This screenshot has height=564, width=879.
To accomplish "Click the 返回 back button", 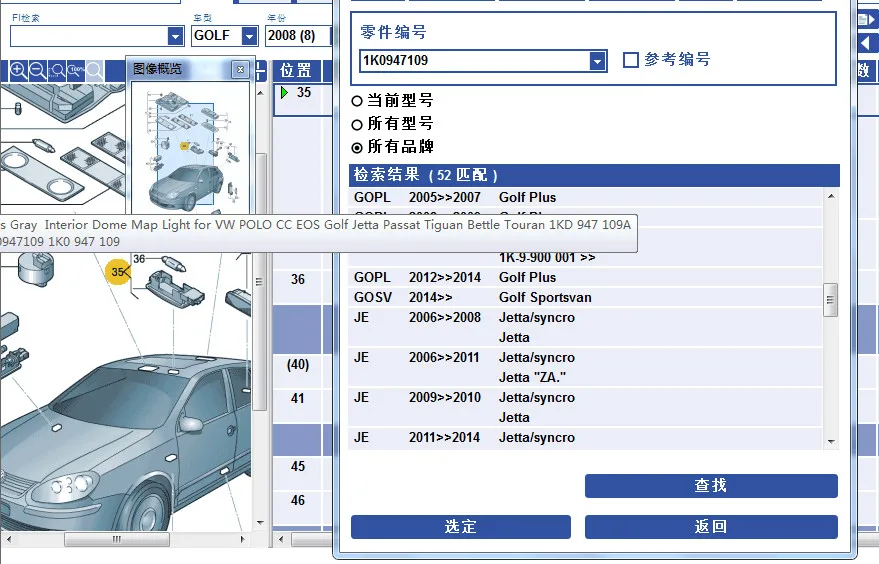I will point(711,527).
